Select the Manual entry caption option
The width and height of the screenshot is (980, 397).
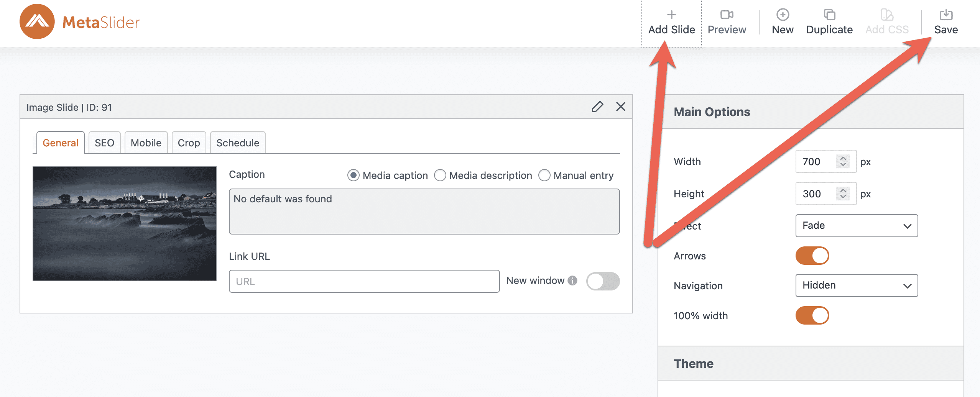tap(544, 175)
